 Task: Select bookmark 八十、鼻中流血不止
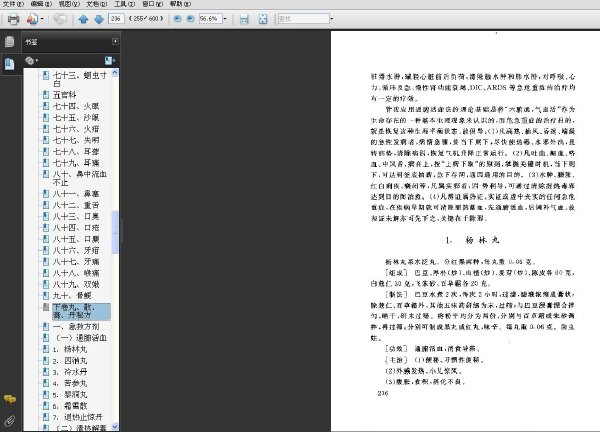coord(80,178)
